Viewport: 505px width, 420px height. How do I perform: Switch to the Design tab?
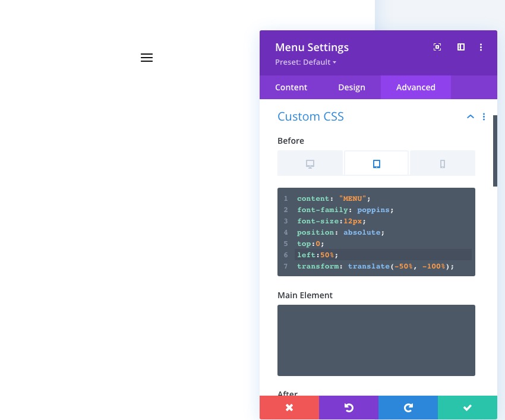tap(352, 87)
